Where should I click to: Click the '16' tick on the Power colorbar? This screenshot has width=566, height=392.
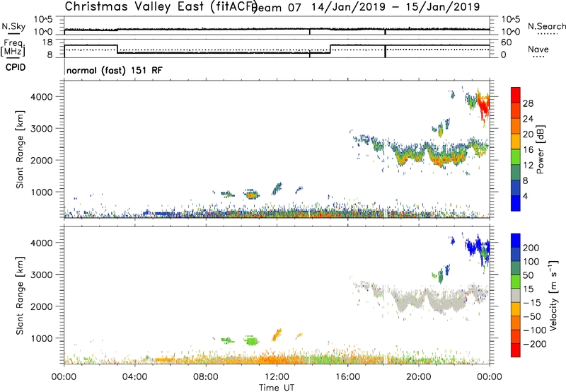[528, 149]
